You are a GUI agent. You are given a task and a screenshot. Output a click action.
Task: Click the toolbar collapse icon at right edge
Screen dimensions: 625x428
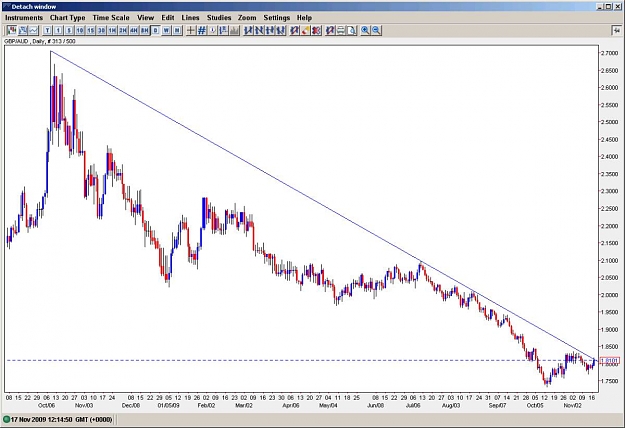[617, 30]
